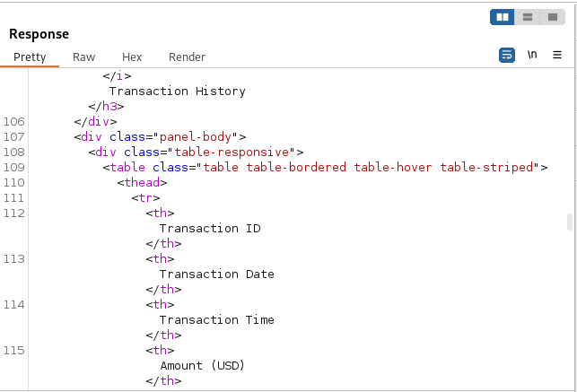
Task: Click the 'Transaction ID' text line
Action: pyautogui.click(x=210, y=229)
